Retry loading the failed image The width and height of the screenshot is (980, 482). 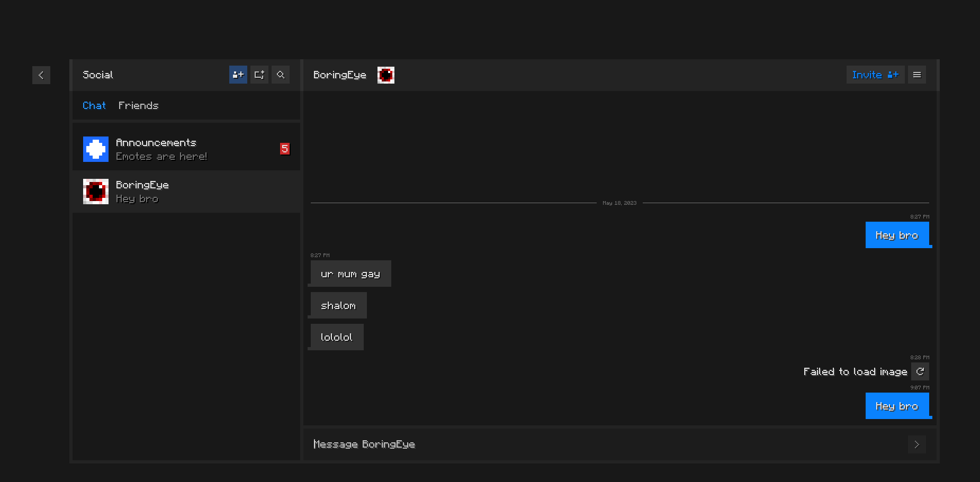[x=920, y=371]
